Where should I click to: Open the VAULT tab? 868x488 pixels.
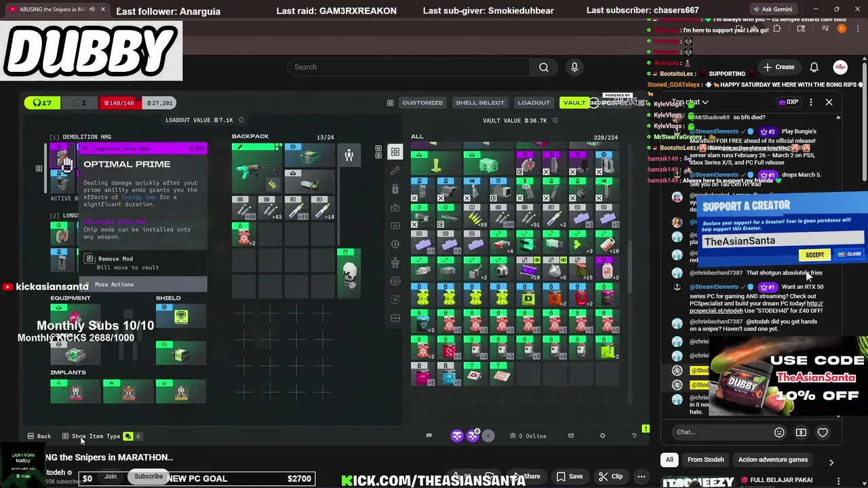click(574, 102)
